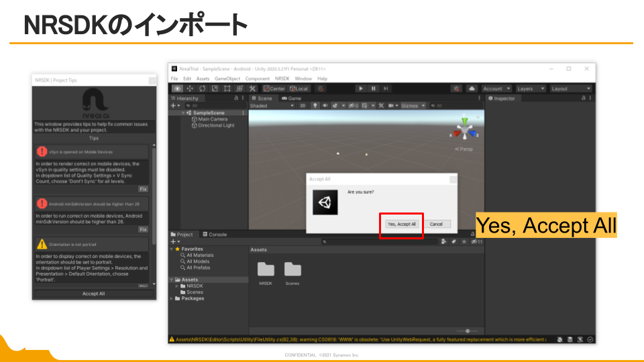The image size is (644, 362).
Task: Toggle 2D view mode in Scene
Action: click(x=303, y=105)
